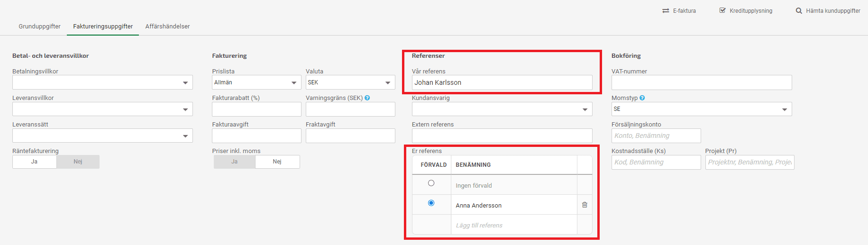868x245 pixels.
Task: Open the Valuta dropdown showing SEK
Action: [x=350, y=82]
